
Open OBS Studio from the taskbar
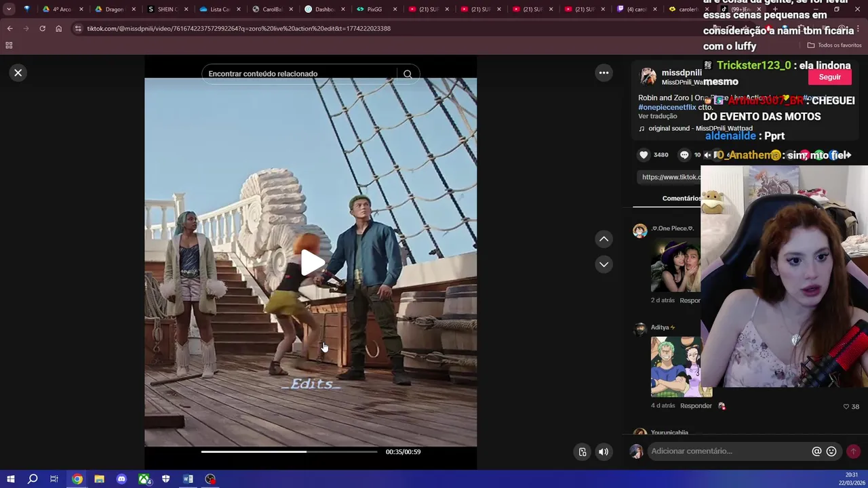coord(210,479)
